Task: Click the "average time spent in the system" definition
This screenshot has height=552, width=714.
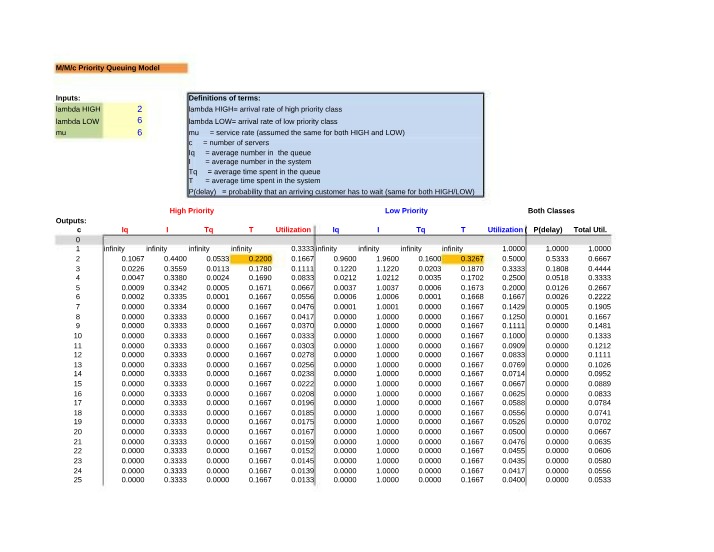Action: 254,181
